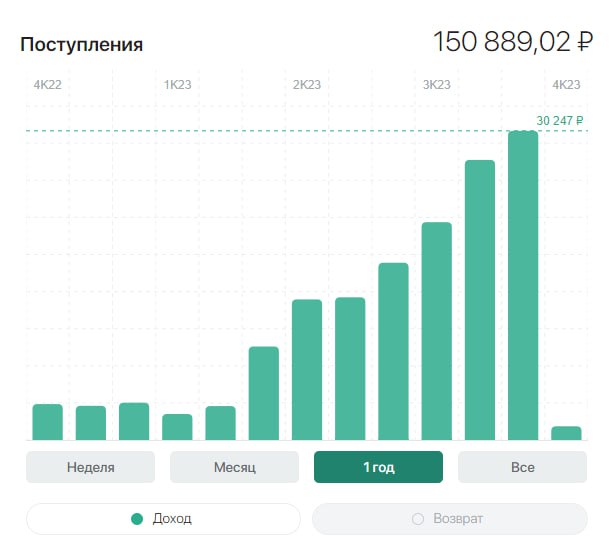The image size is (613, 555).
Task: Click the empty circle beside Возврат
Action: [x=418, y=519]
